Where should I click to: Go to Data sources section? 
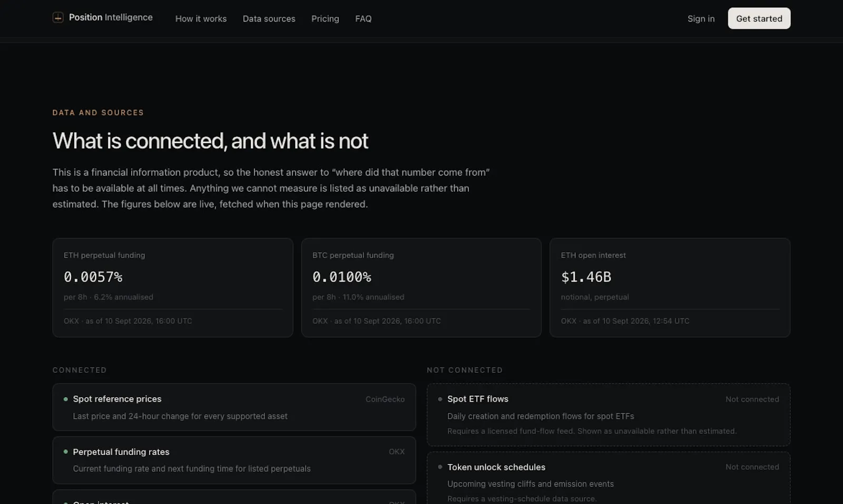point(269,18)
